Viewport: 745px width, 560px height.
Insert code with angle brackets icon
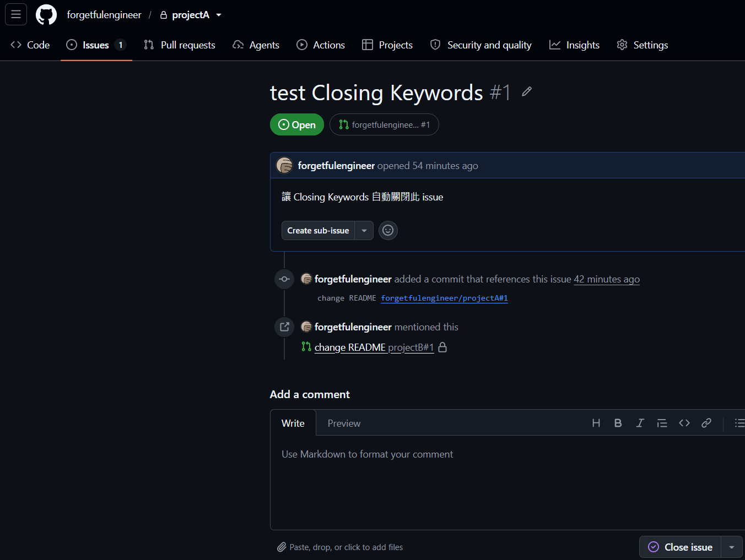(x=684, y=423)
